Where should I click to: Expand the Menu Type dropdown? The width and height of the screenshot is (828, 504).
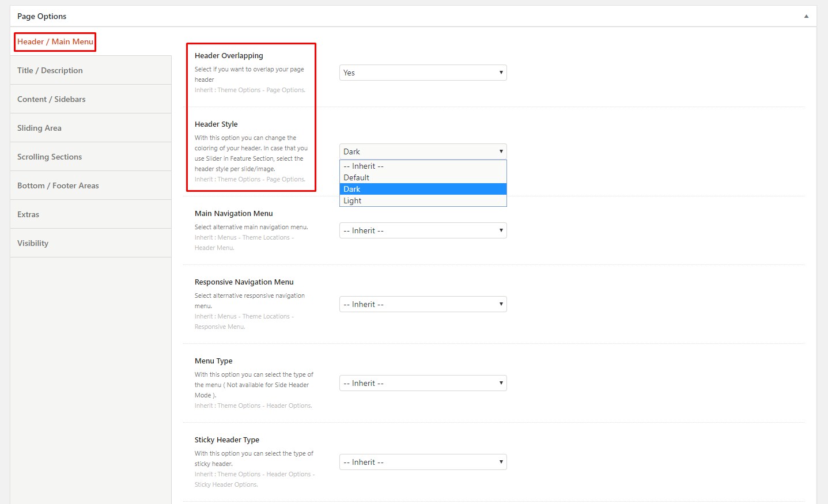[423, 383]
